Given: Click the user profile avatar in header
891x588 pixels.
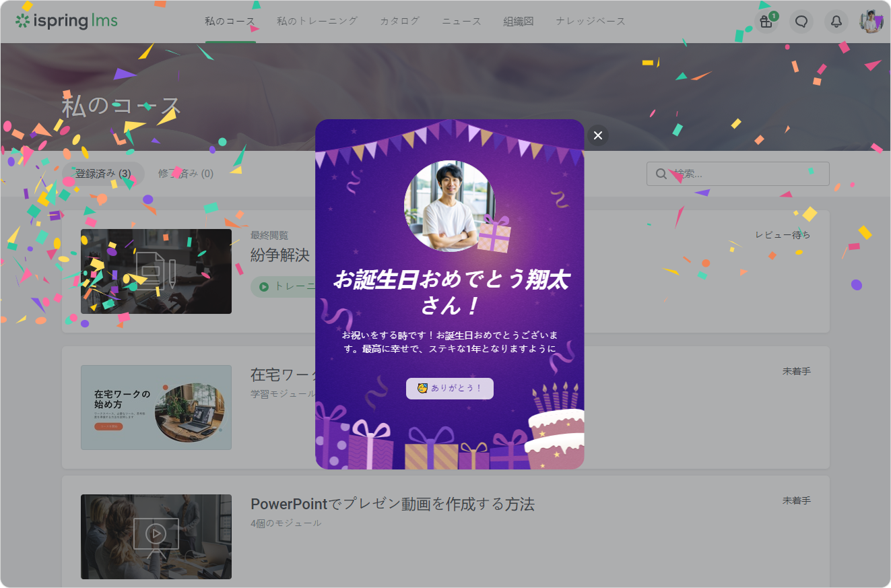Looking at the screenshot, I should pyautogui.click(x=871, y=22).
